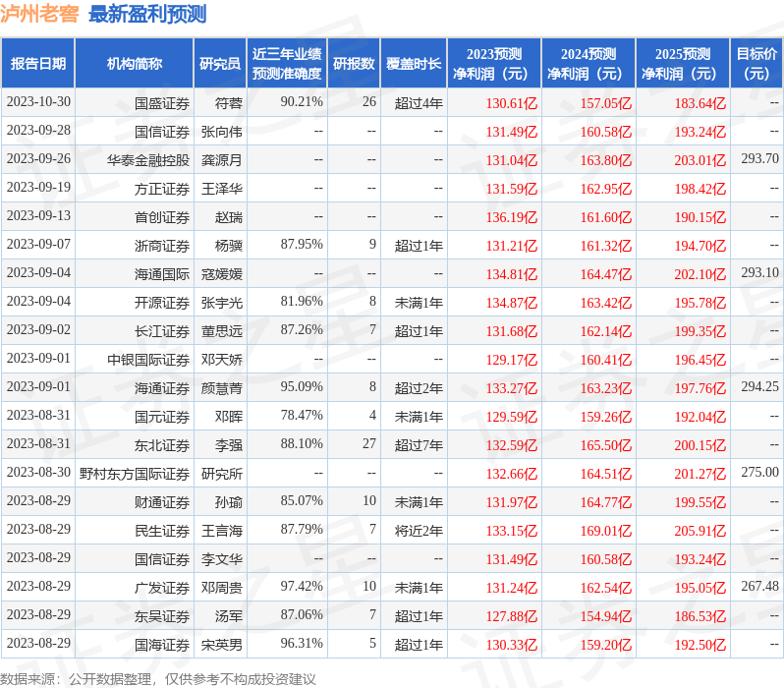Select the 2025预测净利润 column header
The image size is (784, 688).
683,64
